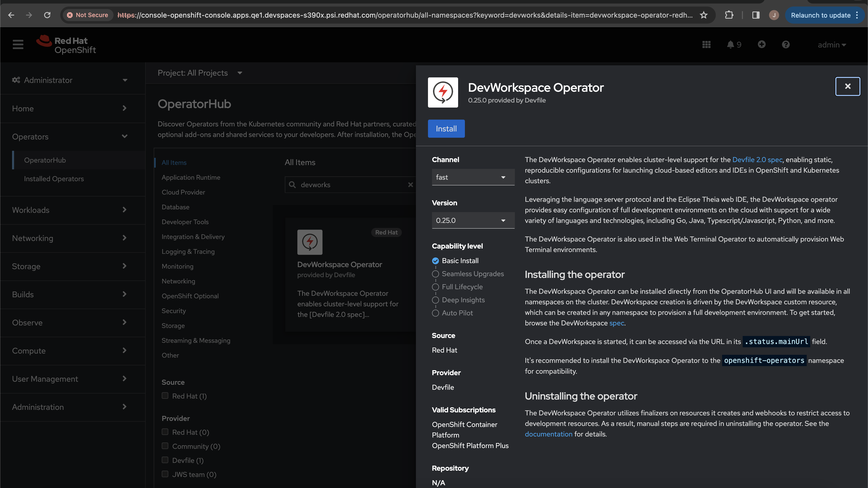Tick the Community provider checkbox

[x=165, y=446]
